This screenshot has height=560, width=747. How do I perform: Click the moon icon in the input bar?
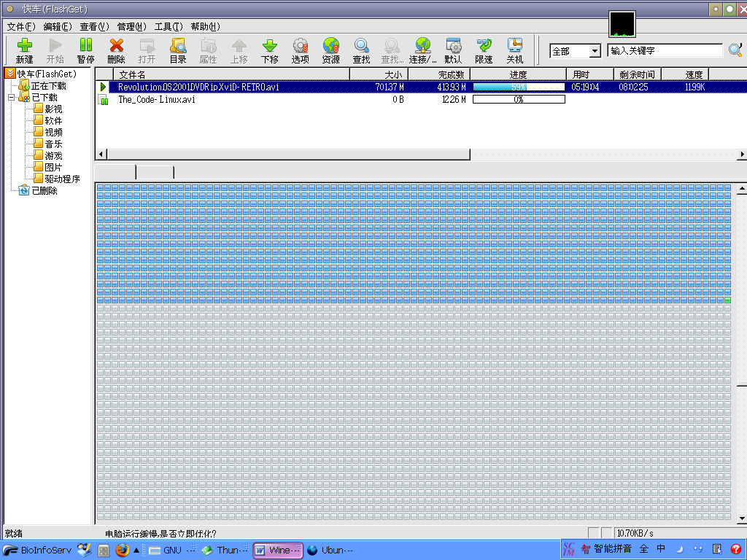680,549
